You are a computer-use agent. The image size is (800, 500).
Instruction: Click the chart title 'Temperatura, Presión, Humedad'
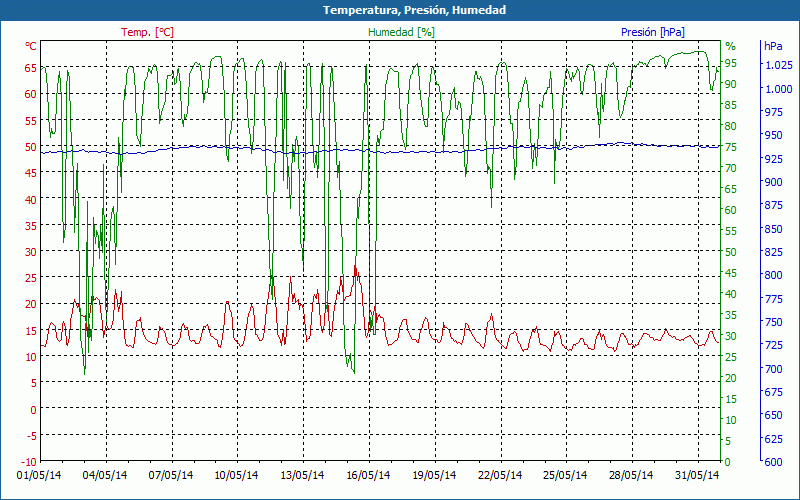coord(414,10)
